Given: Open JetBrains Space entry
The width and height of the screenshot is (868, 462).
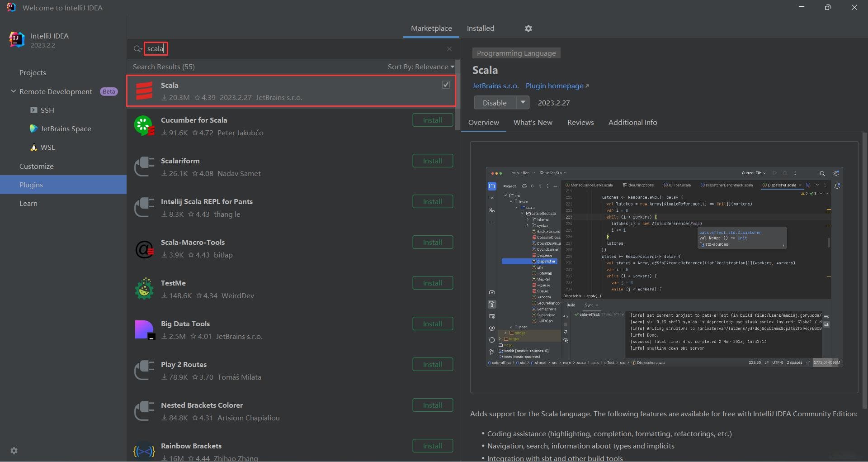Looking at the screenshot, I should (x=61, y=129).
